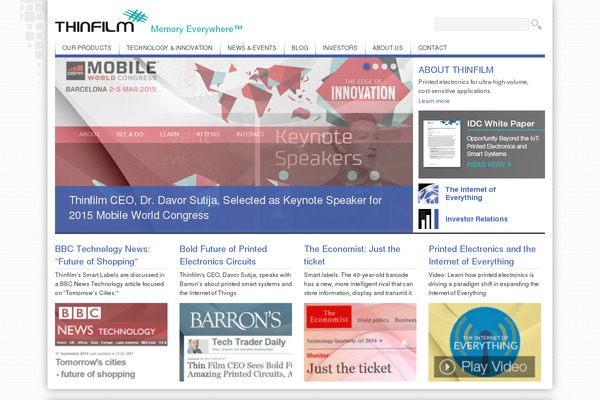Viewport: 600px width, 400px height.
Task: Open the Investor Relations link
Action: point(476,219)
